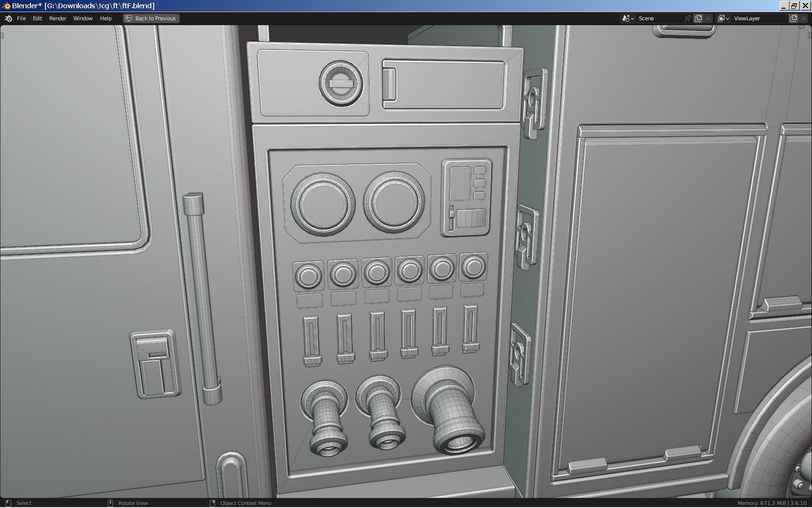Open the ViewLayer browse dropdown
This screenshot has width=812, height=508.
click(x=724, y=18)
